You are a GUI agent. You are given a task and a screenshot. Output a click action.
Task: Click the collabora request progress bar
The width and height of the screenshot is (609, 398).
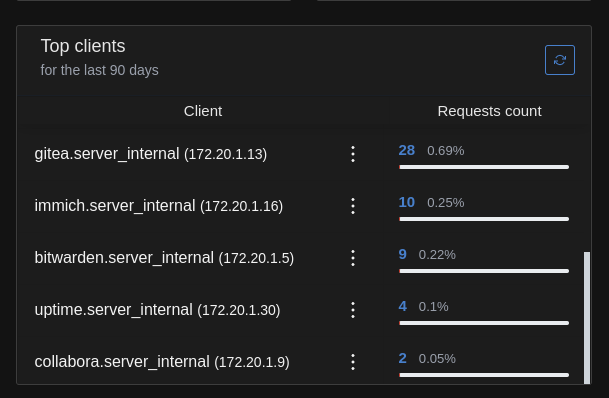coord(484,375)
